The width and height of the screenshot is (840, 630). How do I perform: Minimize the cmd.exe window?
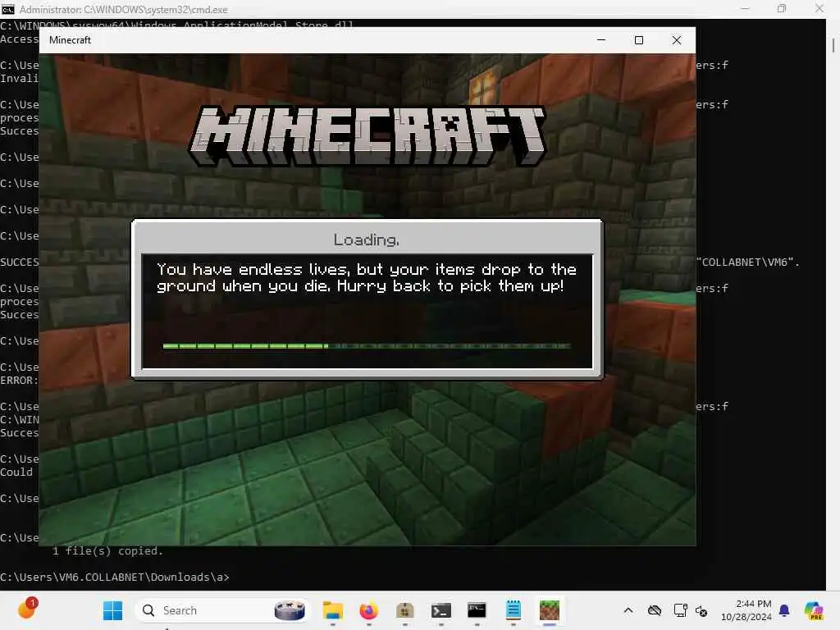tap(745, 8)
